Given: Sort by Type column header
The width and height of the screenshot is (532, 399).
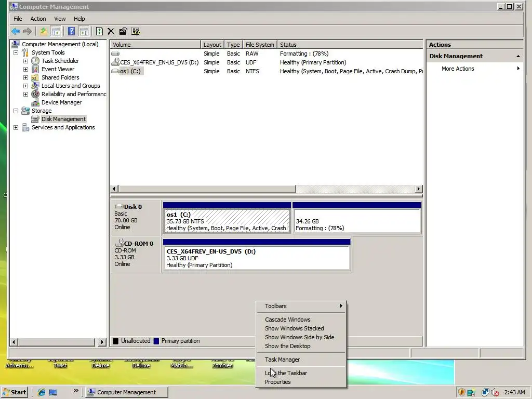Looking at the screenshot, I should click(x=233, y=45).
